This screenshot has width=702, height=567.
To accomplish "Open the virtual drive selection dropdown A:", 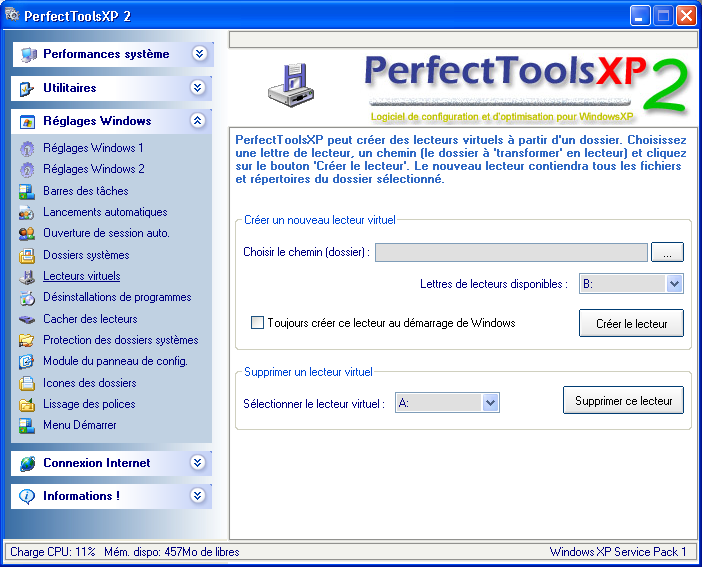I will tap(491, 403).
